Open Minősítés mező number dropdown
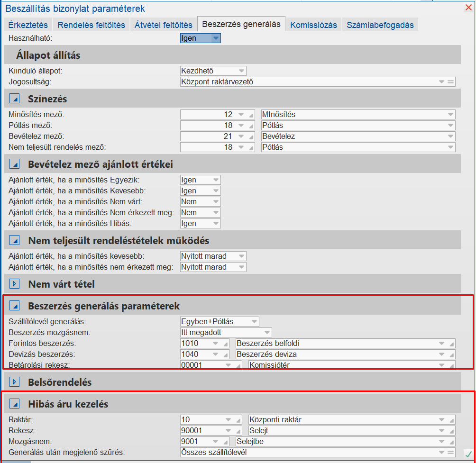Image resolution: width=476 pixels, height=463 pixels. 241,115
